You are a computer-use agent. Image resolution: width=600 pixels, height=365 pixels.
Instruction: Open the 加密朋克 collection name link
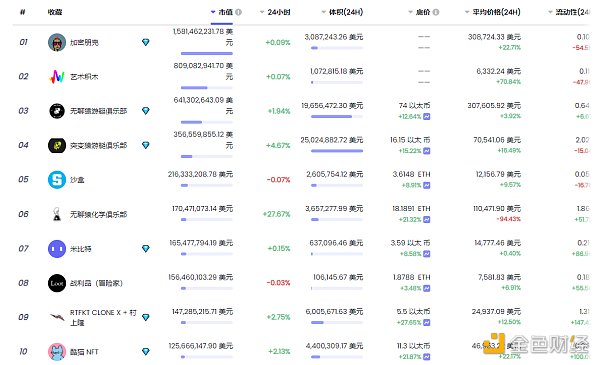84,42
